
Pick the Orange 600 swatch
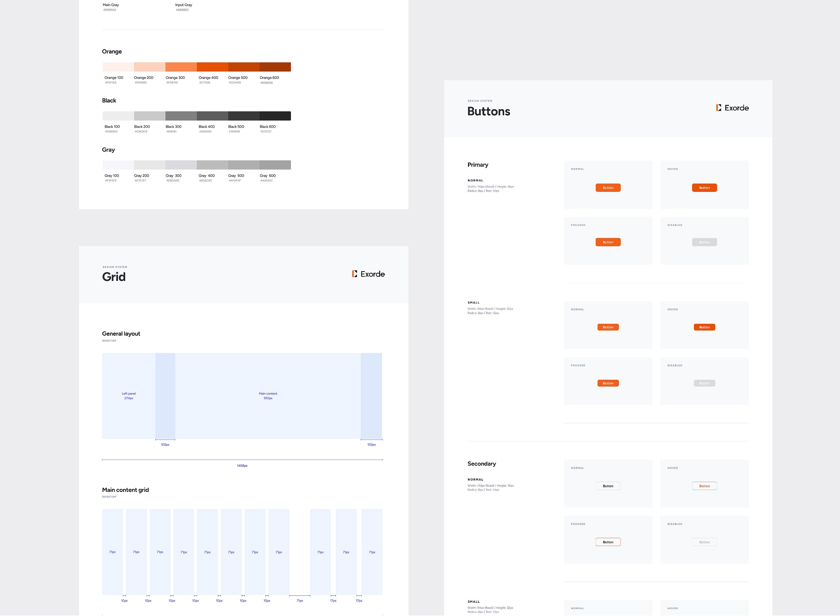(x=275, y=67)
